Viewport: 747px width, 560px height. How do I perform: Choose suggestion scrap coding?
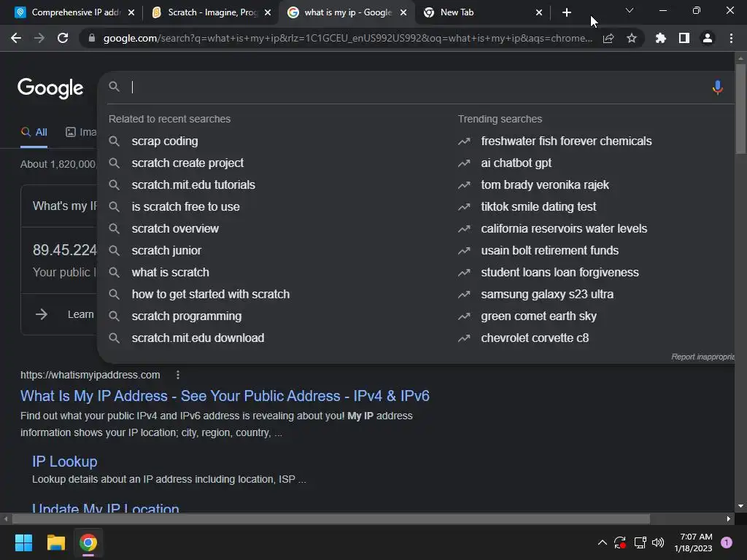coord(164,141)
